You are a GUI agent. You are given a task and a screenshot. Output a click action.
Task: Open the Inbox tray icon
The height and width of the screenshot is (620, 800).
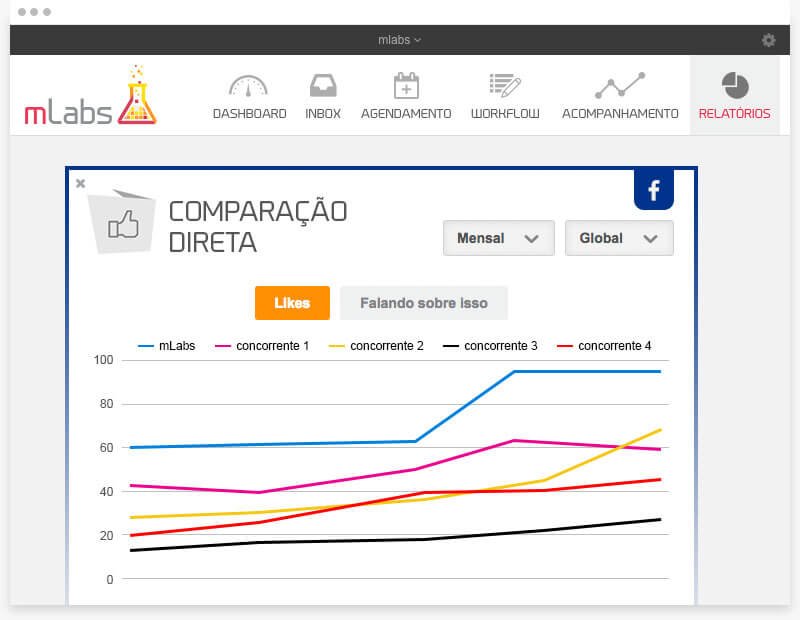322,86
